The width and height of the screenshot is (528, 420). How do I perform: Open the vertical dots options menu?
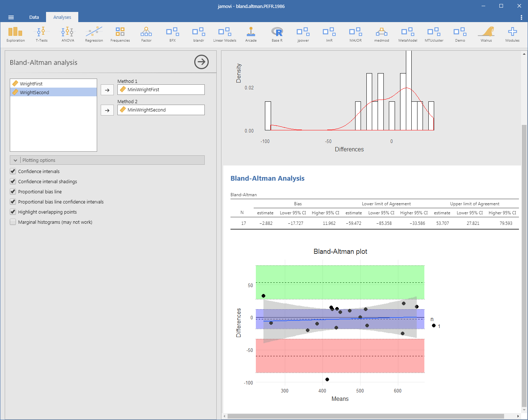coord(521,17)
